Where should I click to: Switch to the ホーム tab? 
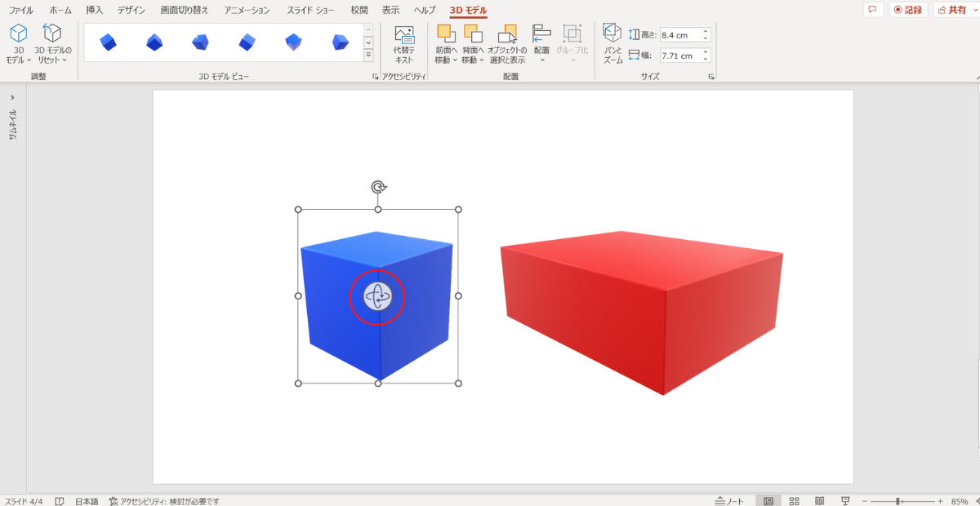click(60, 11)
